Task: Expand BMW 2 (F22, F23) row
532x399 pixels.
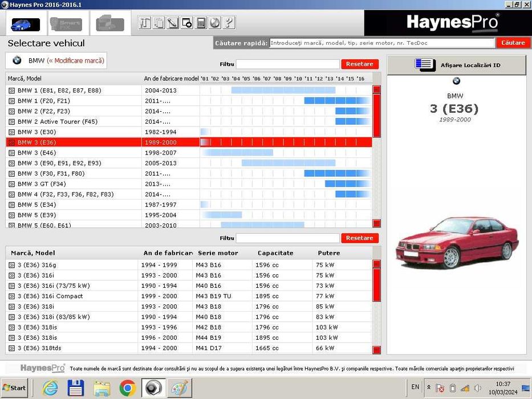Action: pyautogui.click(x=11, y=111)
